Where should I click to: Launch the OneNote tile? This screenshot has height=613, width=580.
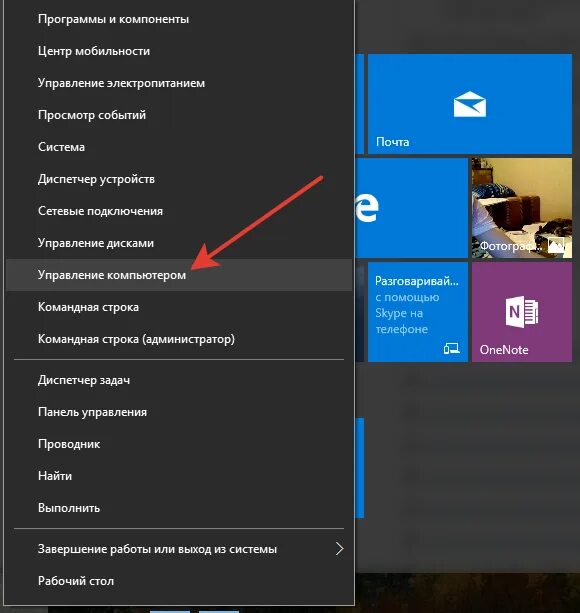[522, 312]
